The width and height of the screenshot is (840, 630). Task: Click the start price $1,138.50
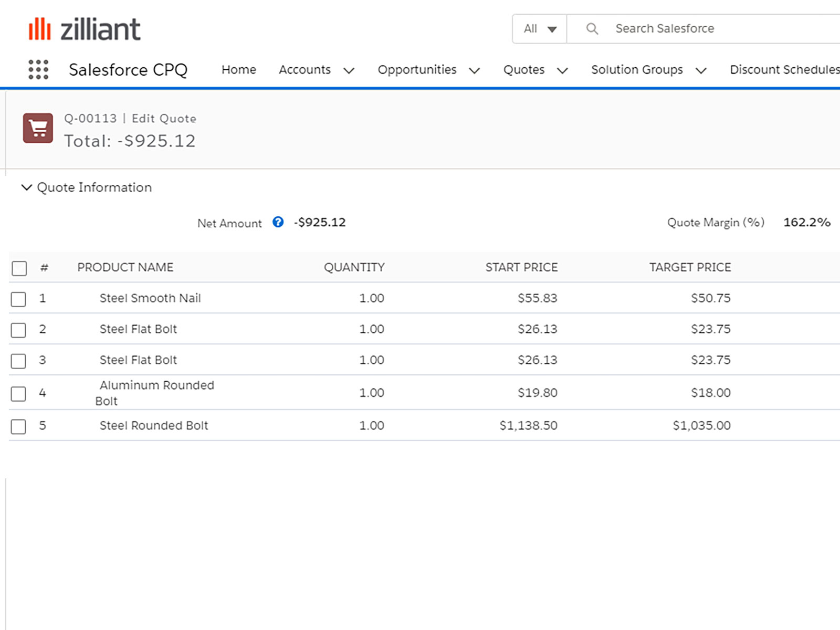(529, 425)
